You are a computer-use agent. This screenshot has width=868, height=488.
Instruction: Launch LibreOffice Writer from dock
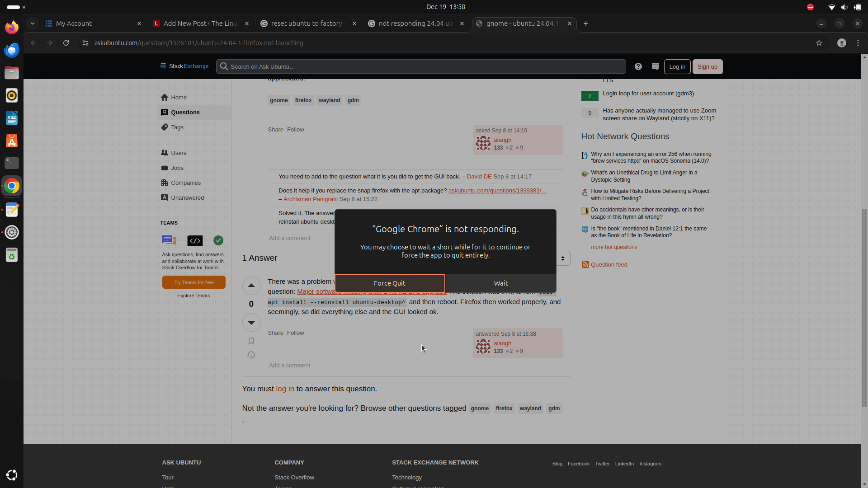pos(12,118)
